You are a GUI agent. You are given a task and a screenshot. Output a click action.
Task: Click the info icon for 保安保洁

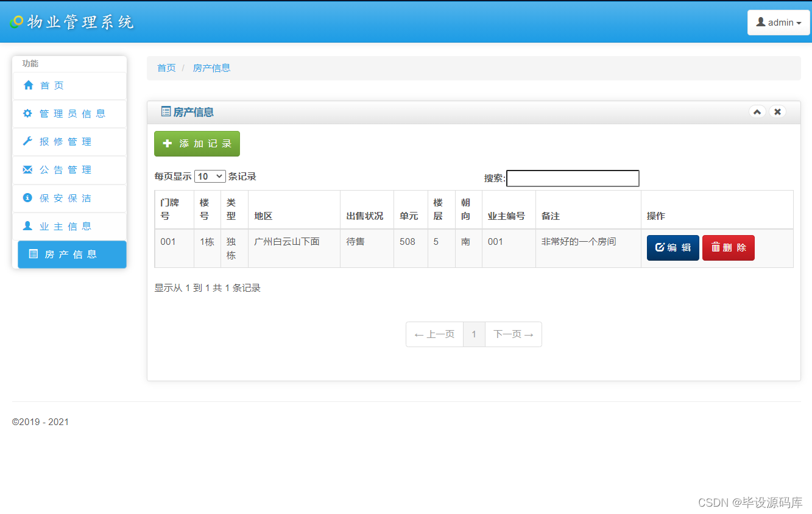click(27, 198)
